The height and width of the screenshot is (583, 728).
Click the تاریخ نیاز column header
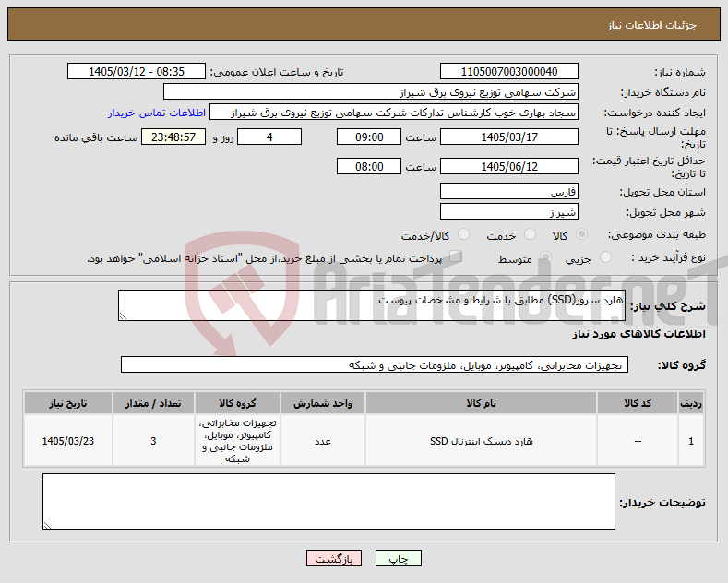click(67, 403)
